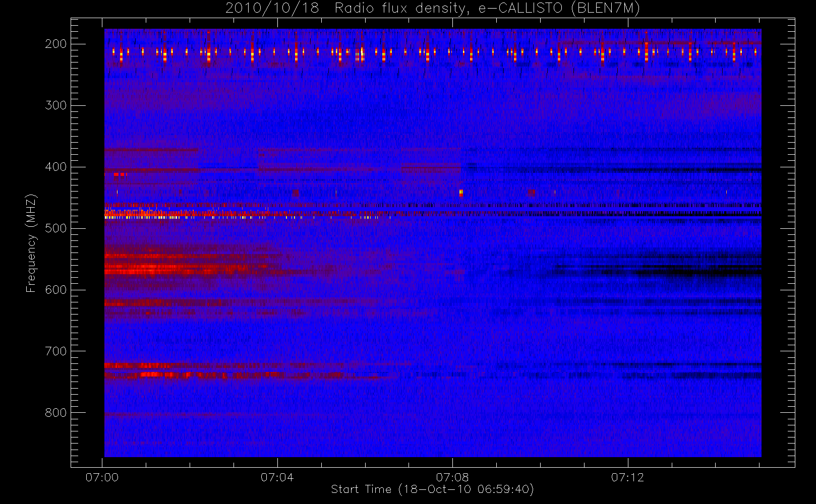Click the 07:00 time tick label

102,477
